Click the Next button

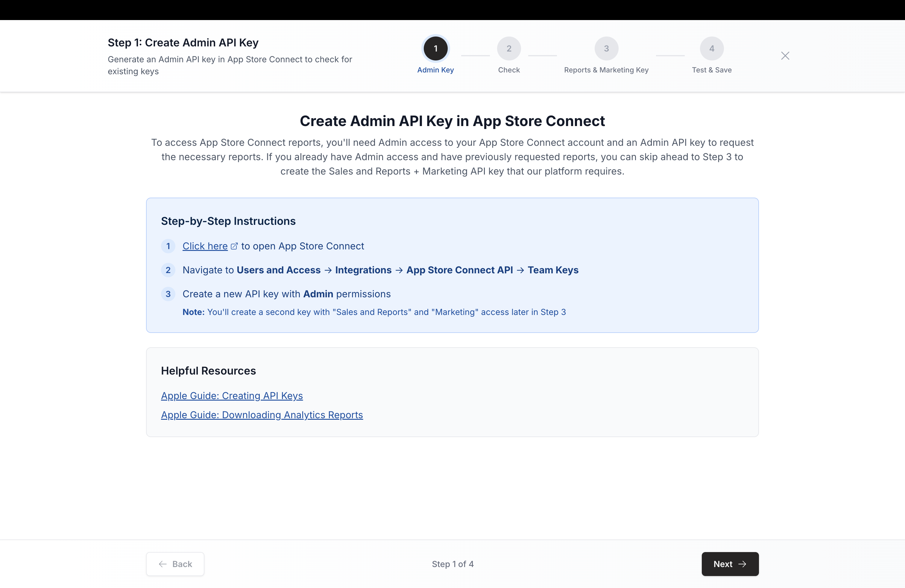pos(729,564)
